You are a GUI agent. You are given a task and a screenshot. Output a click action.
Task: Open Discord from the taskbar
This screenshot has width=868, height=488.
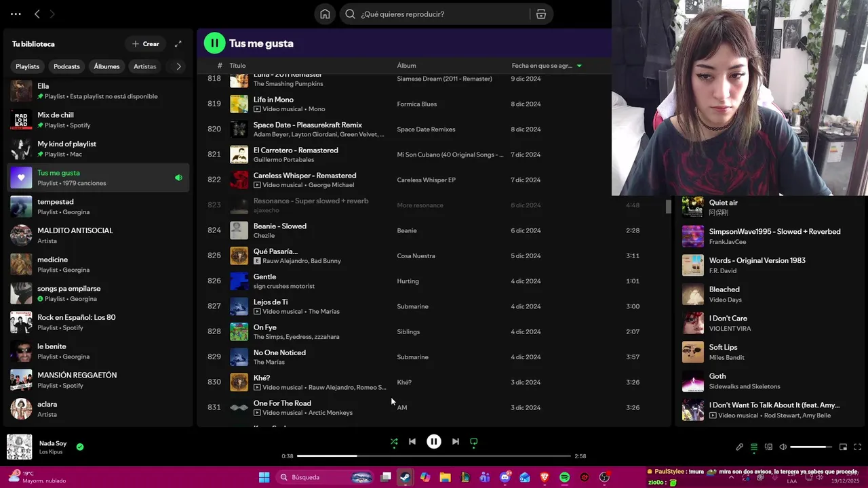pyautogui.click(x=505, y=477)
